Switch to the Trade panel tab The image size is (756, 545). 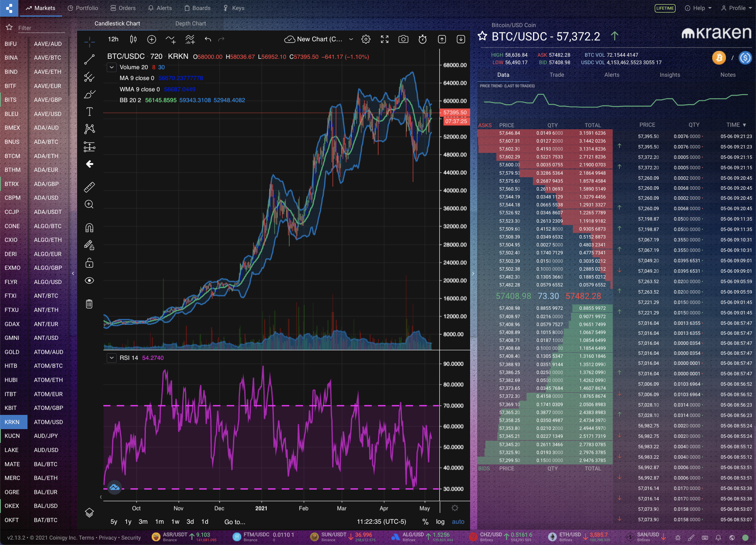[557, 75]
